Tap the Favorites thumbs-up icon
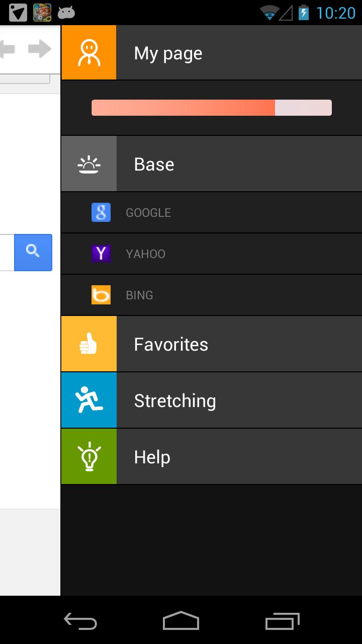This screenshot has height=644, width=362. coord(89,344)
